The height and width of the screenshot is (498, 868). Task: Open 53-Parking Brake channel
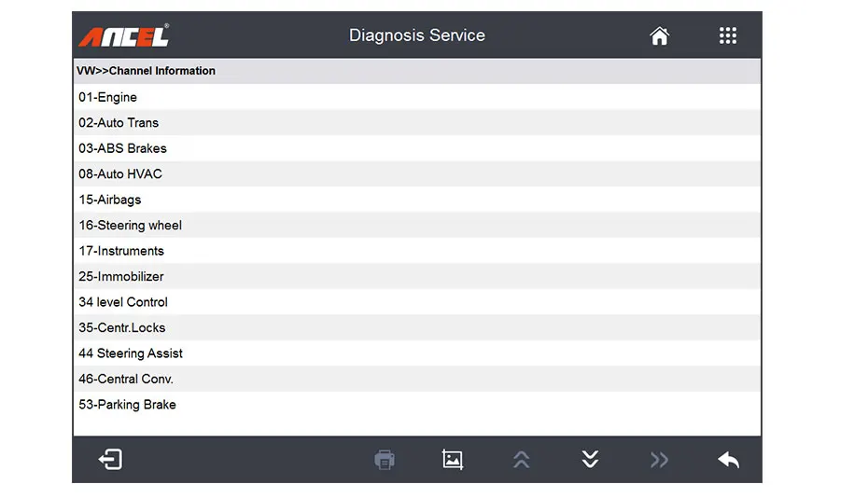click(x=127, y=405)
